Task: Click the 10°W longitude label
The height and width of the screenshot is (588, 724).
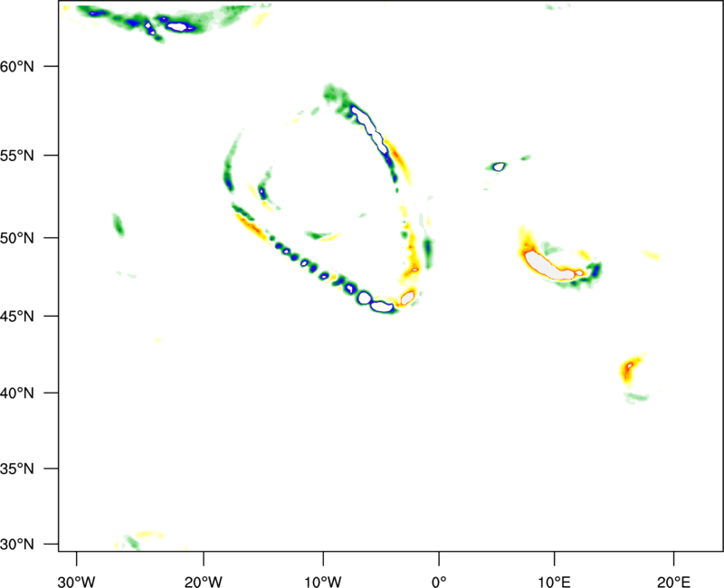Action: tap(323, 582)
